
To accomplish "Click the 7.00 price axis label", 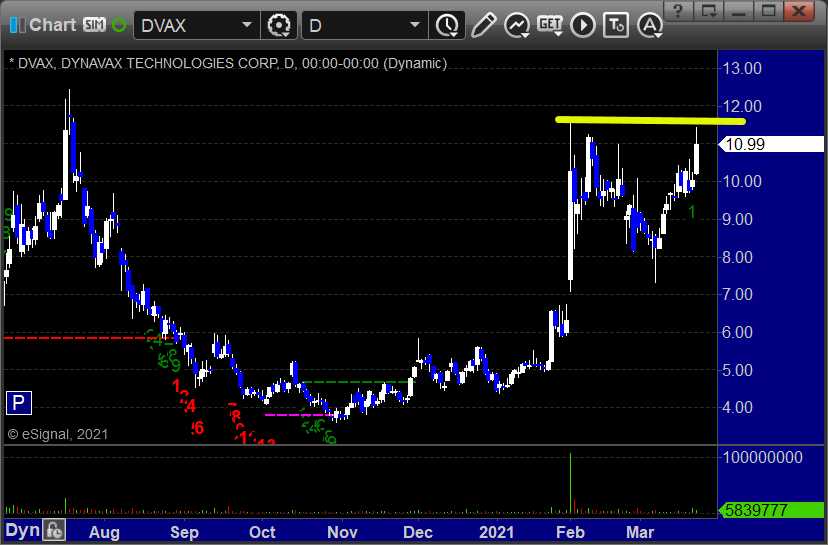I will click(x=737, y=294).
